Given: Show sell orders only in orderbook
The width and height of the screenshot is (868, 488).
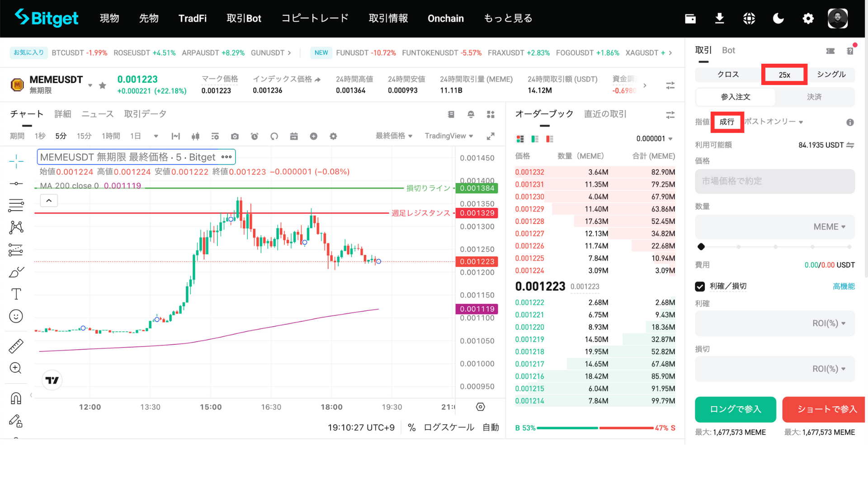Looking at the screenshot, I should click(550, 139).
